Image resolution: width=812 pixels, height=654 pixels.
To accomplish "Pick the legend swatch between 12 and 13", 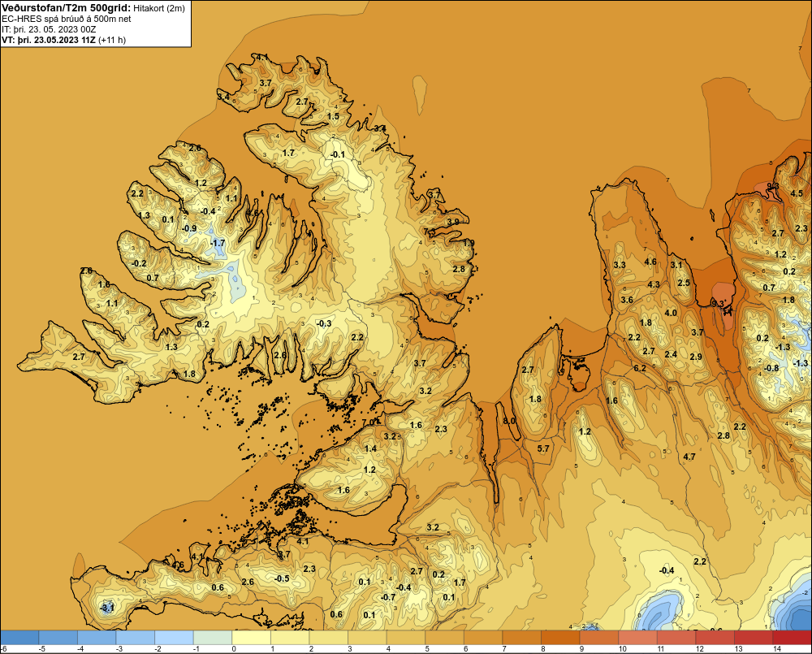I will pyautogui.click(x=715, y=638).
